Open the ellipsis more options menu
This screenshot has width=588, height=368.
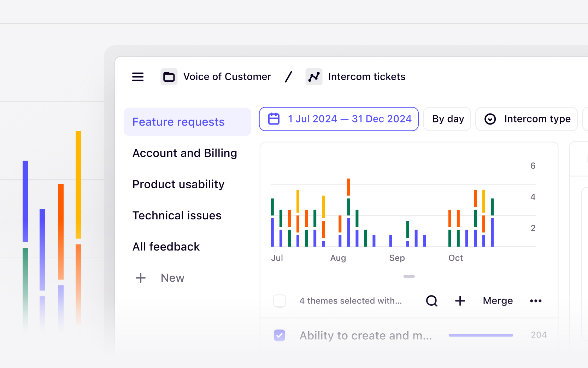click(x=536, y=300)
